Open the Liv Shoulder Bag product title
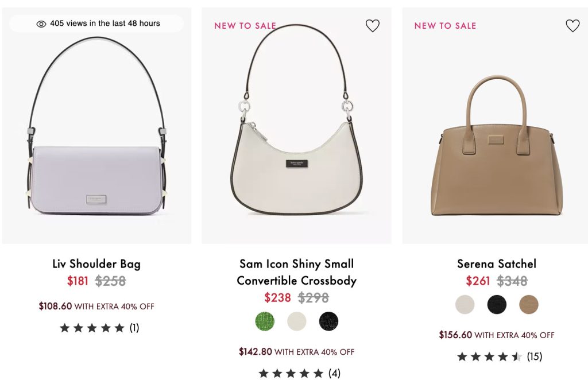The image size is (588, 380). pos(96,264)
